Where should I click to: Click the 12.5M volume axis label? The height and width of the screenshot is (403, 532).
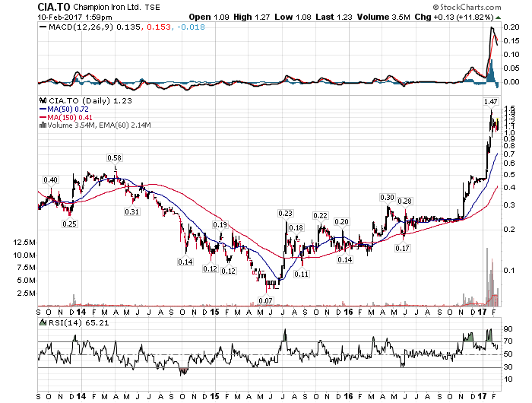[x=24, y=243]
